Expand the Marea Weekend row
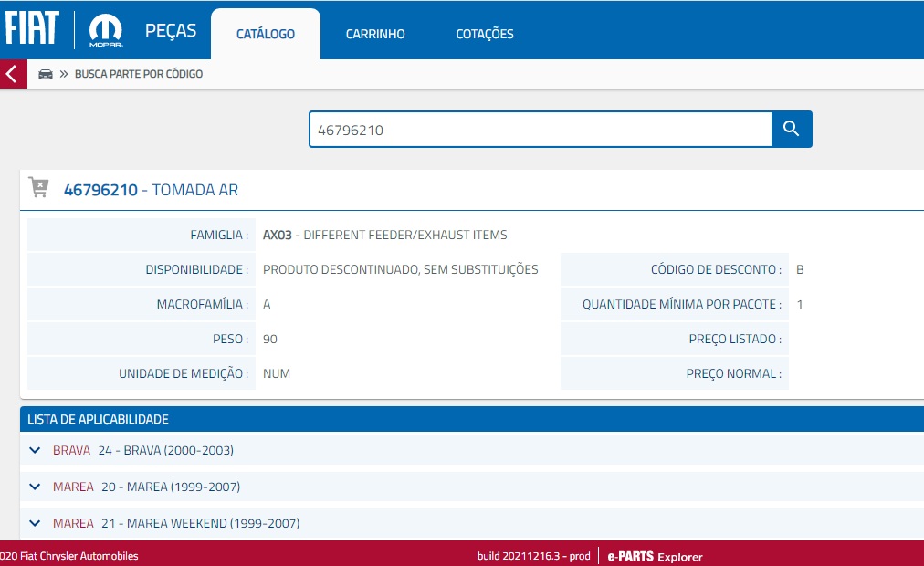This screenshot has height=566, width=924. coord(36,523)
